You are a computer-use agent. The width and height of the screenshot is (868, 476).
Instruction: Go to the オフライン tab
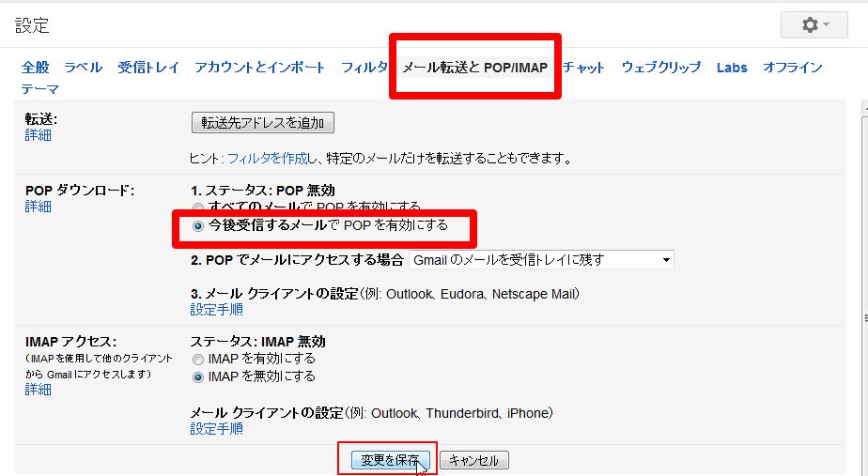(x=792, y=68)
